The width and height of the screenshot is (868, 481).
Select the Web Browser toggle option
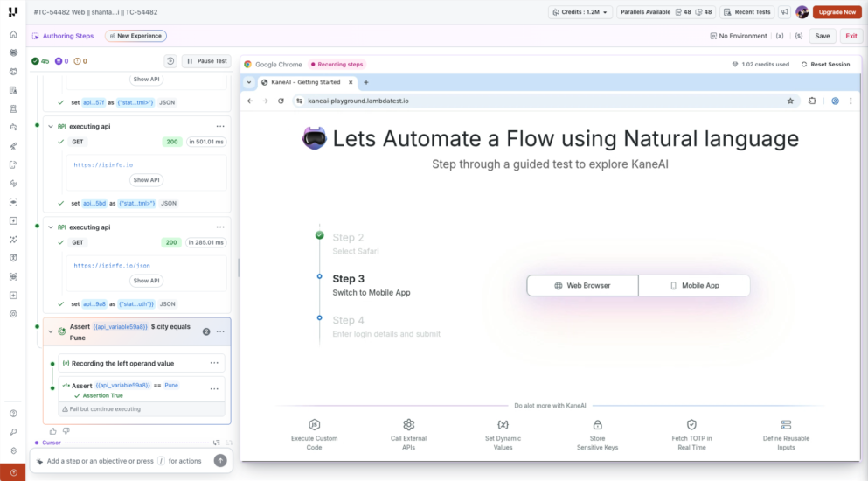tap(582, 285)
